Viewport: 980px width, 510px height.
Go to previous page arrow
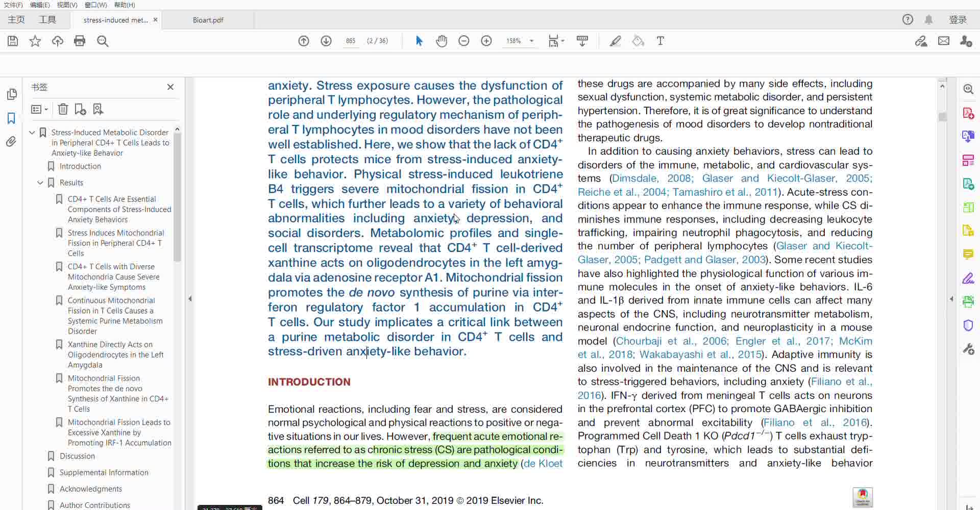pos(304,41)
